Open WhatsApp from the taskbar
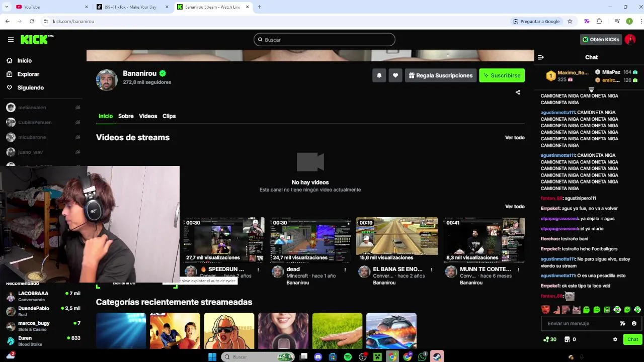 pyautogui.click(x=422, y=356)
